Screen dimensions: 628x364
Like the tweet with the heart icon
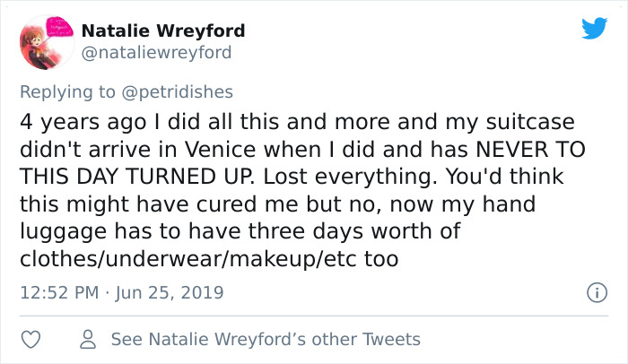pos(31,340)
